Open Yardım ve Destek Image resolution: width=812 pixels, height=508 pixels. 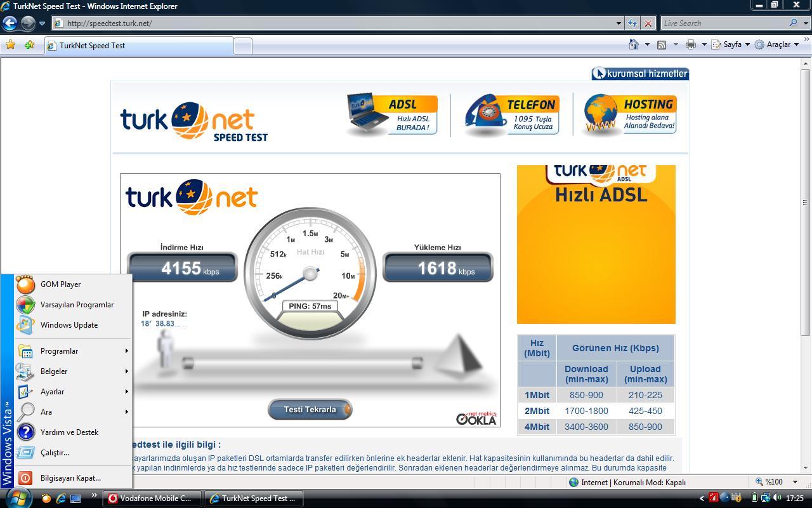(x=74, y=432)
